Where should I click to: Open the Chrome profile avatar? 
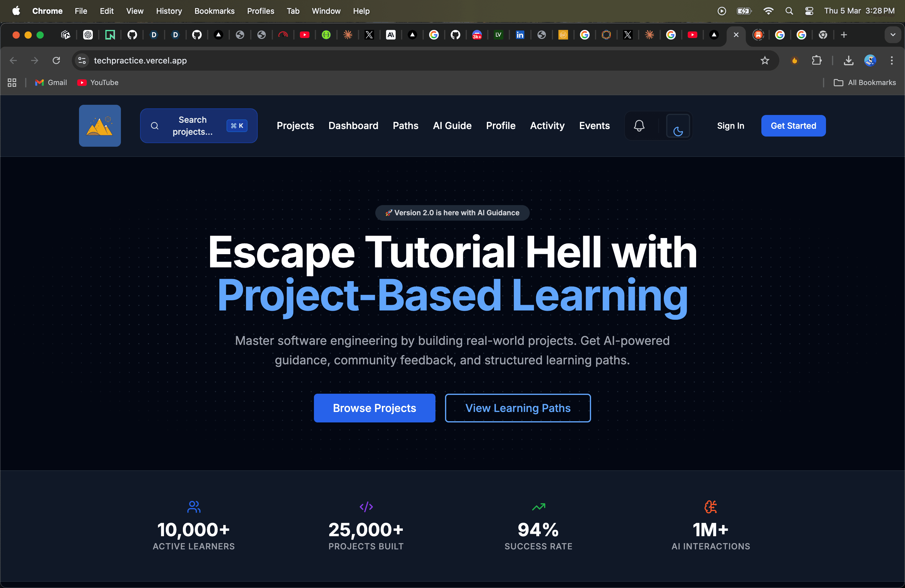click(x=870, y=60)
